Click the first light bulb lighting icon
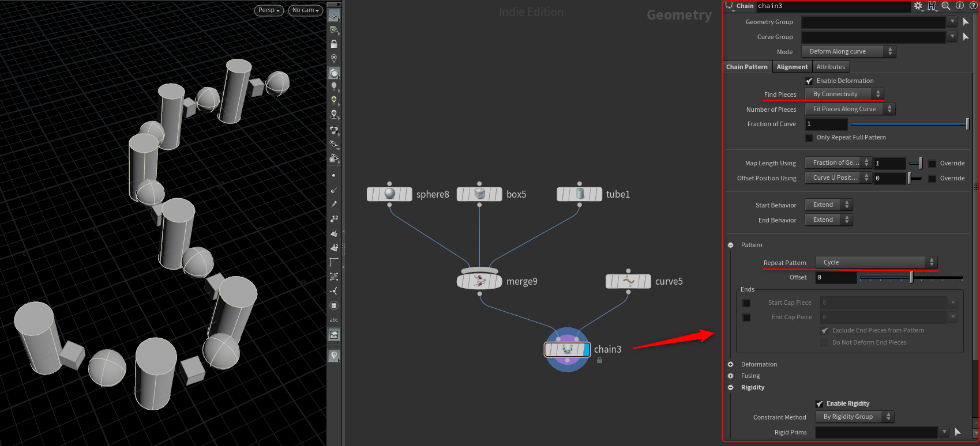The width and height of the screenshot is (980, 446). point(334,87)
